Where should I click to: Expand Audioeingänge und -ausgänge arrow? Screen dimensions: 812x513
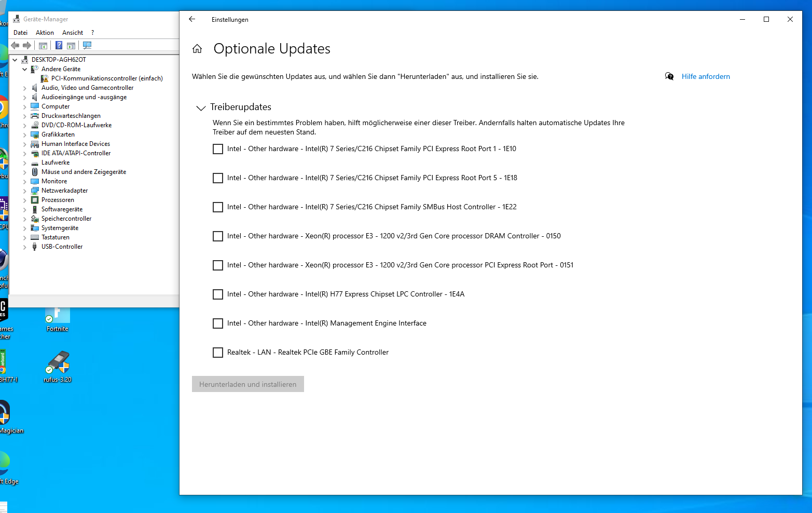coord(24,98)
